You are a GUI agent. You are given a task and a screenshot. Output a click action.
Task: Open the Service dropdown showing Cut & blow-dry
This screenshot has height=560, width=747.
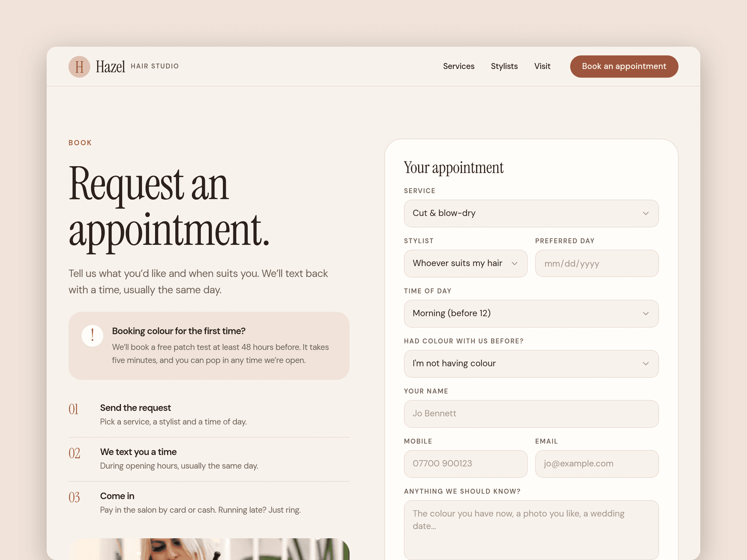pyautogui.click(x=531, y=213)
